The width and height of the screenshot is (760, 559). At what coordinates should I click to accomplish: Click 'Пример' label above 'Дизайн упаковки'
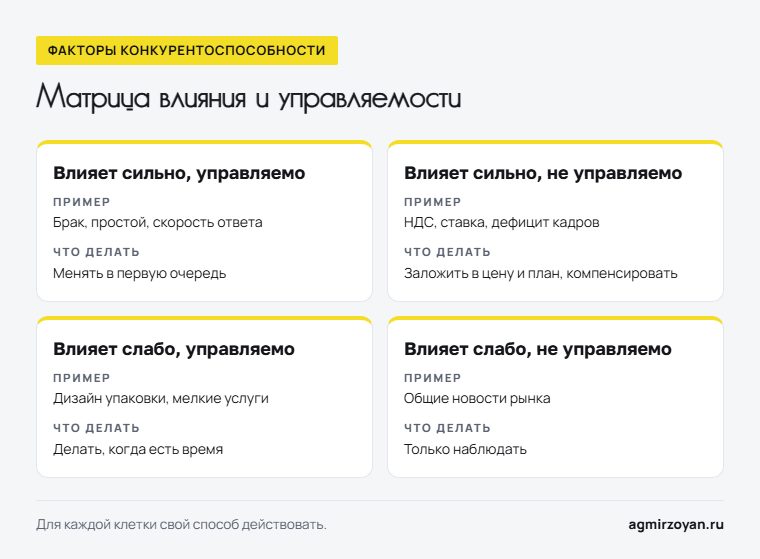82,378
